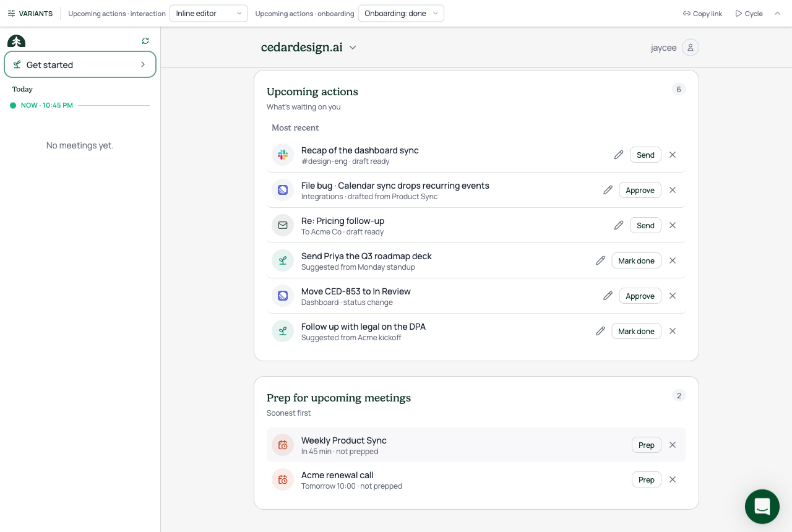The width and height of the screenshot is (792, 532).
Task: Edit the File bug calendar sync item
Action: pos(608,190)
